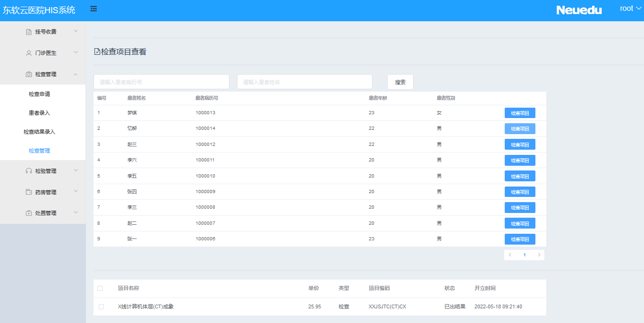Expand the 门诊医生 menu chevron
The height and width of the screenshot is (323, 644).
[x=76, y=52]
